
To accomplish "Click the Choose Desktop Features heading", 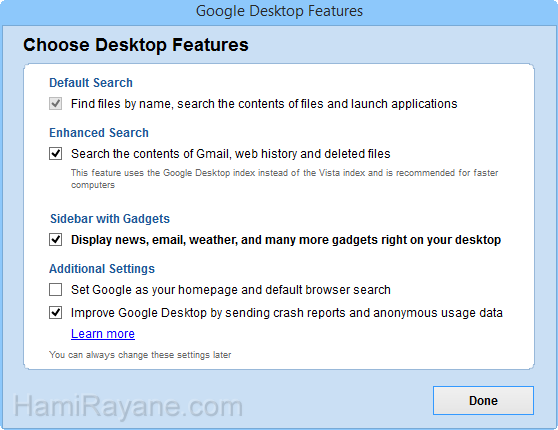I will point(136,45).
